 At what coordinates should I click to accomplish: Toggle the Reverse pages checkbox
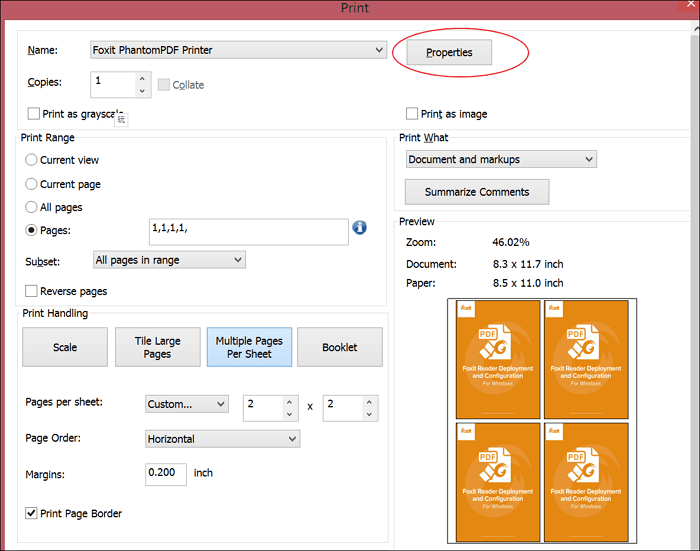[x=32, y=291]
